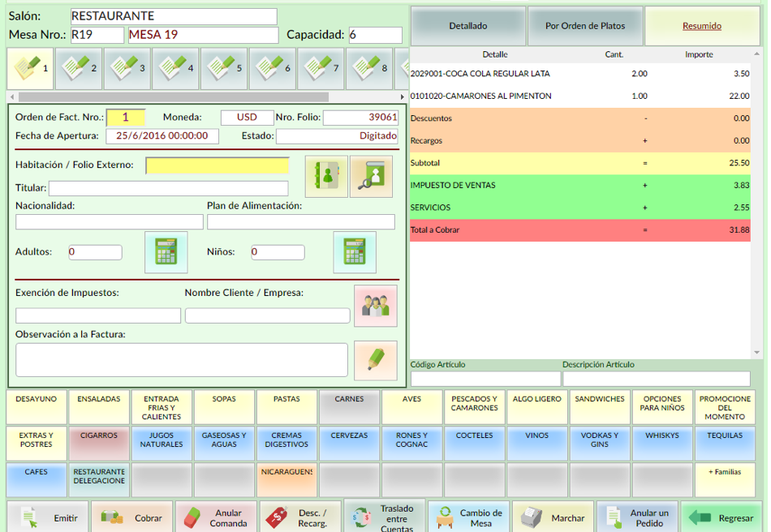Select order account tab number 3
Screen dimensions: 771x532
[127, 68]
